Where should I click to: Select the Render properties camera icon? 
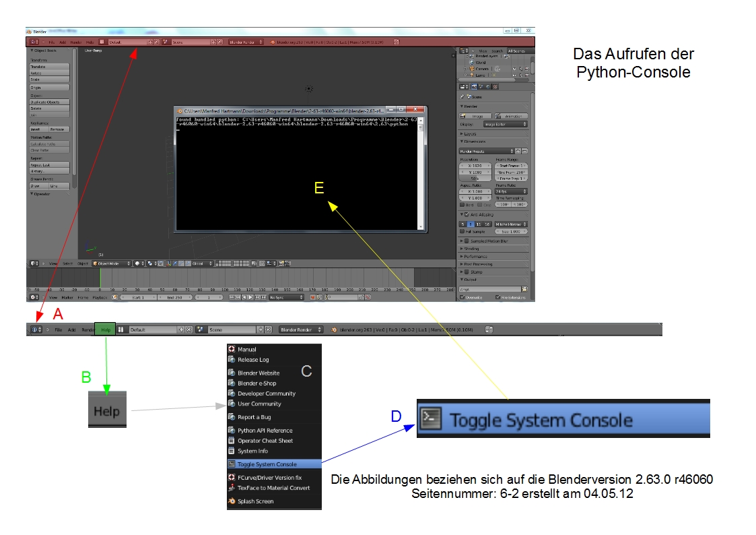[475, 88]
